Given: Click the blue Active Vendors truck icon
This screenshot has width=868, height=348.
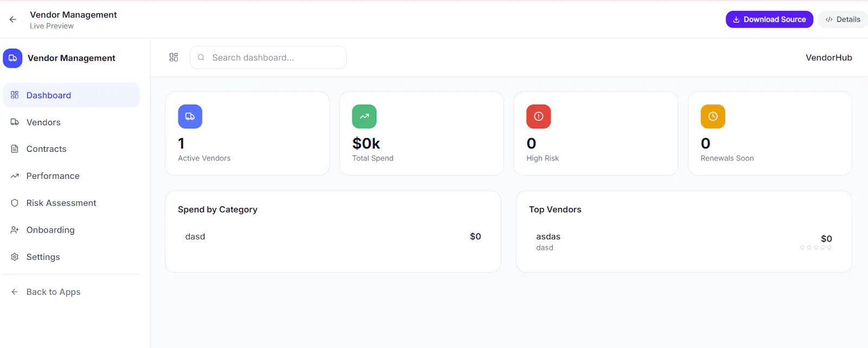Looking at the screenshot, I should click(190, 117).
